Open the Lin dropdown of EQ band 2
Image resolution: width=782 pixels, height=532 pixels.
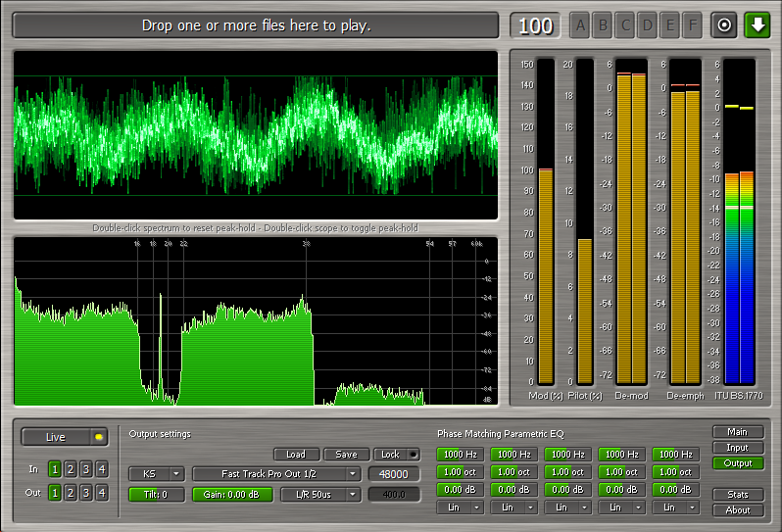point(513,508)
